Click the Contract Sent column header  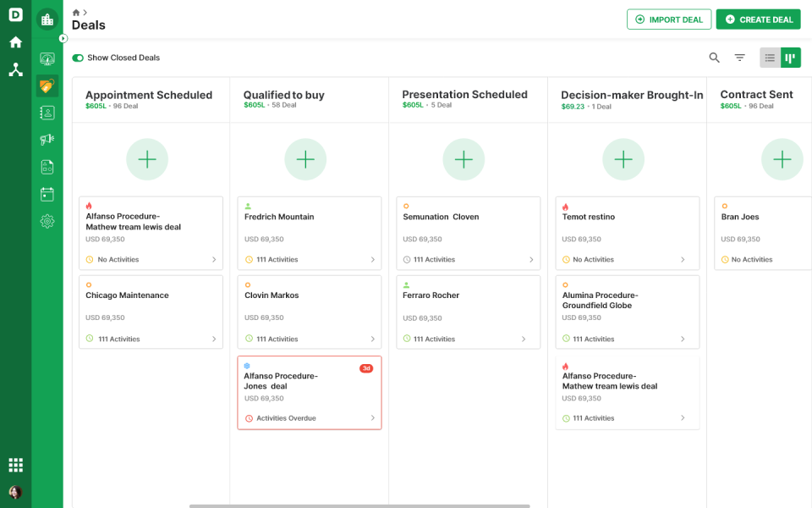pyautogui.click(x=756, y=95)
